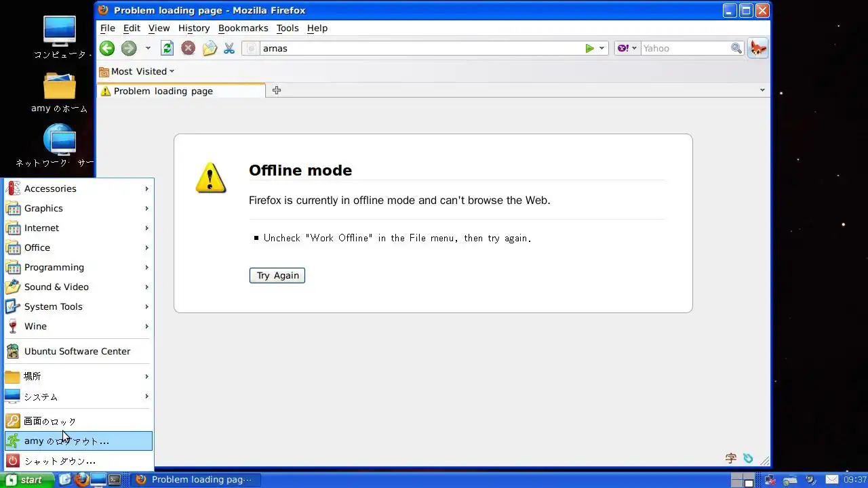Click the volume speaker tray icon
This screenshot has width=868, height=488.
point(810,480)
